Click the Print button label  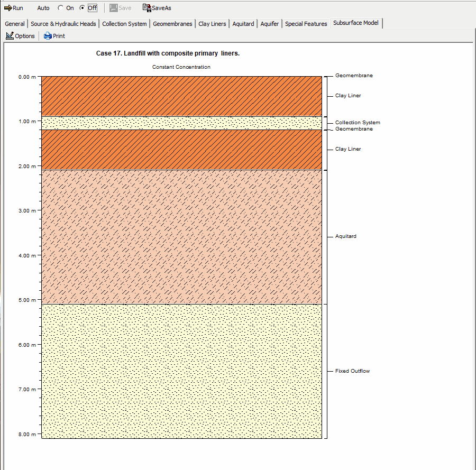(x=59, y=36)
